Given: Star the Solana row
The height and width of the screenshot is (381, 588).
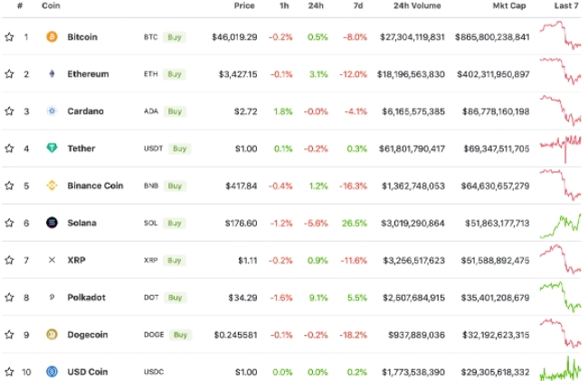Looking at the screenshot, I should 9,223.
